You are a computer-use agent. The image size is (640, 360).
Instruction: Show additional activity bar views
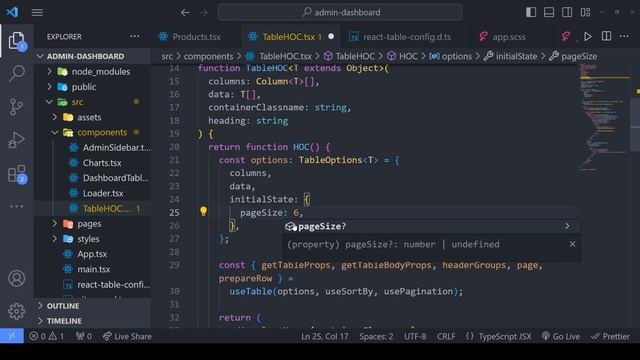click(x=17, y=207)
